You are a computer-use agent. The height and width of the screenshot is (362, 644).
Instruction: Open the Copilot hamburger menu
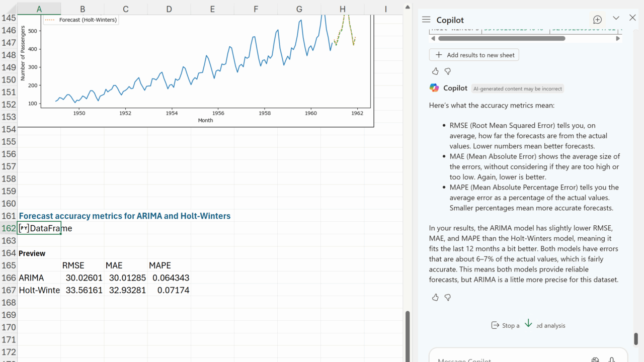[x=426, y=20]
